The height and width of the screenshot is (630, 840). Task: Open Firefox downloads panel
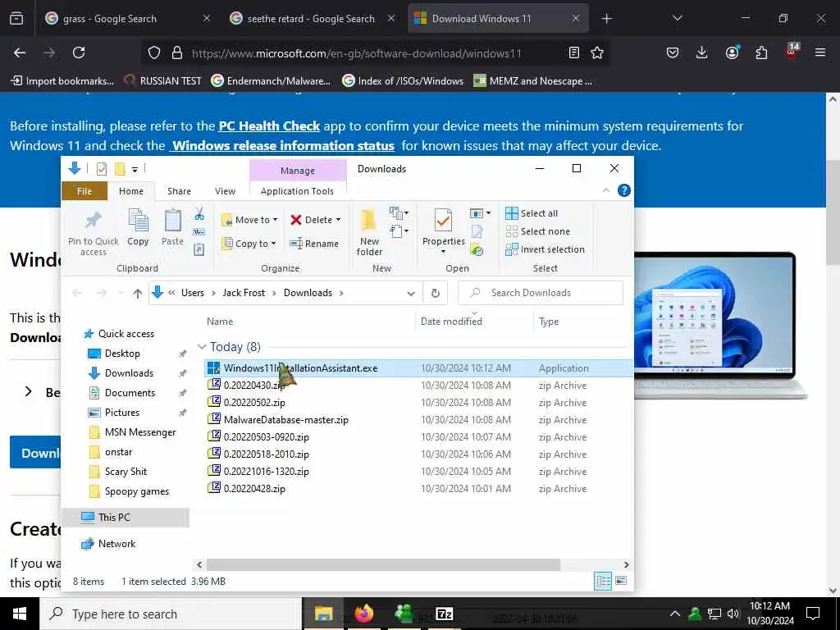click(702, 52)
